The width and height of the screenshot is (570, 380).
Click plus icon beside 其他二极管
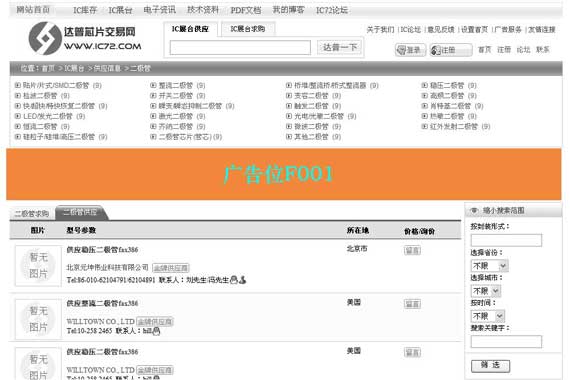click(x=289, y=137)
